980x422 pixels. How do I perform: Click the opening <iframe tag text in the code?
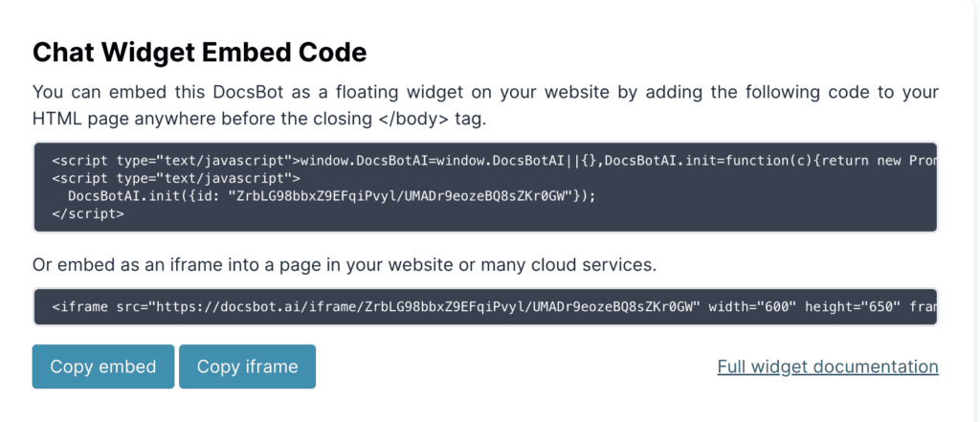(x=77, y=307)
